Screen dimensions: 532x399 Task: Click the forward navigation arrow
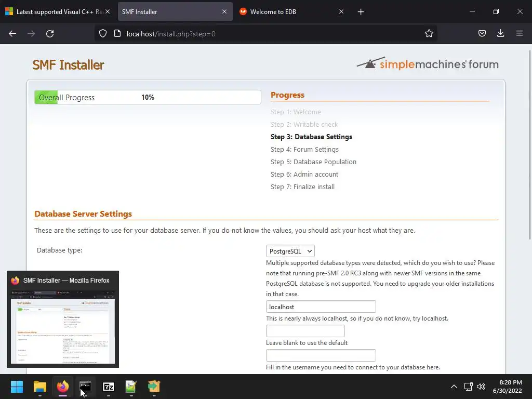pos(31,34)
